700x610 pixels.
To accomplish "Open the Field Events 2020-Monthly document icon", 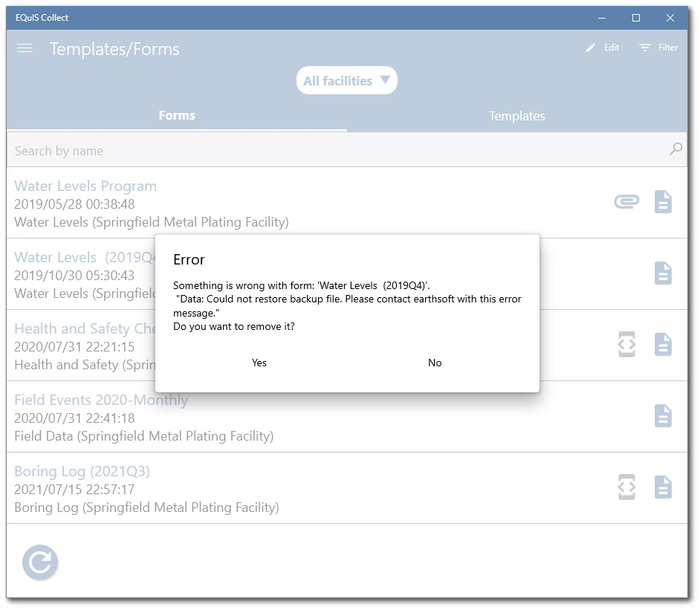I will coord(664,415).
